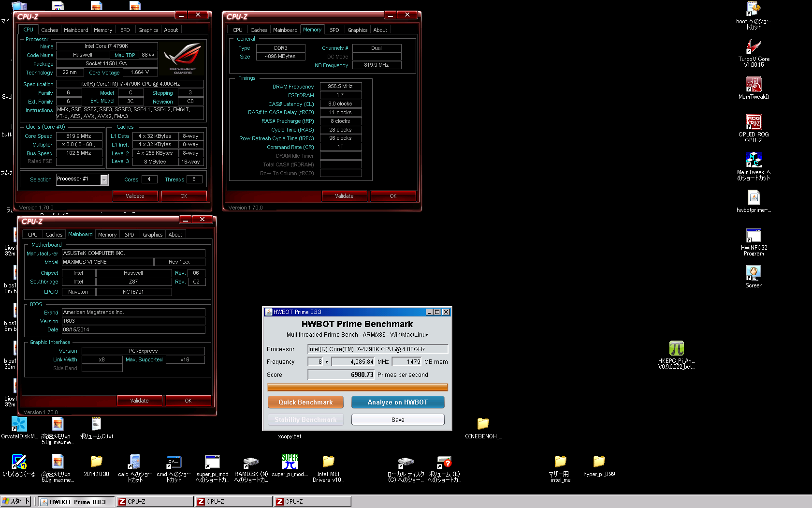812x508 pixels.
Task: Open the CPUID ROG CPU-Z desktop icon
Action: point(754,122)
